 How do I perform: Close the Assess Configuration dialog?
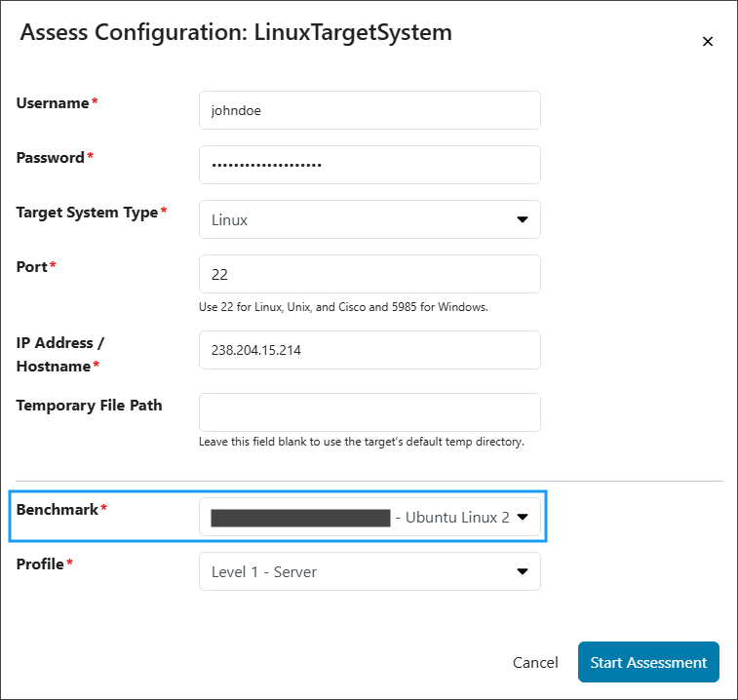point(708,41)
